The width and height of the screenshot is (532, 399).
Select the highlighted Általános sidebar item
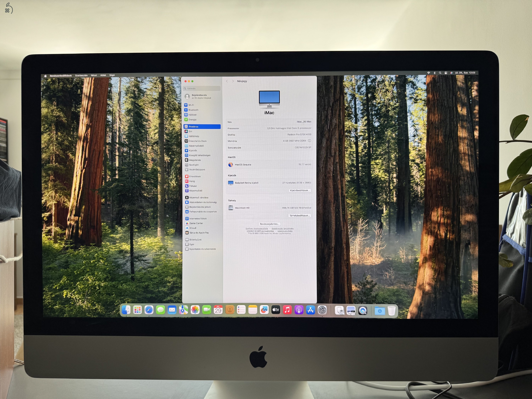point(202,126)
